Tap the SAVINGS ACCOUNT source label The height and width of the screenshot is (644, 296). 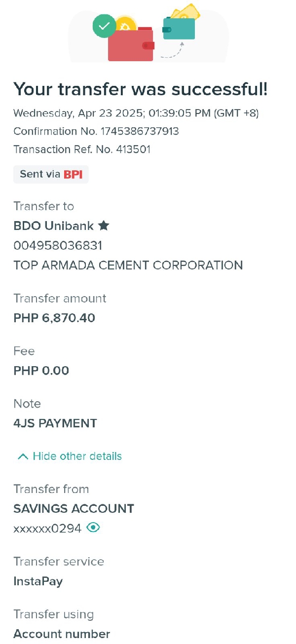point(74,508)
